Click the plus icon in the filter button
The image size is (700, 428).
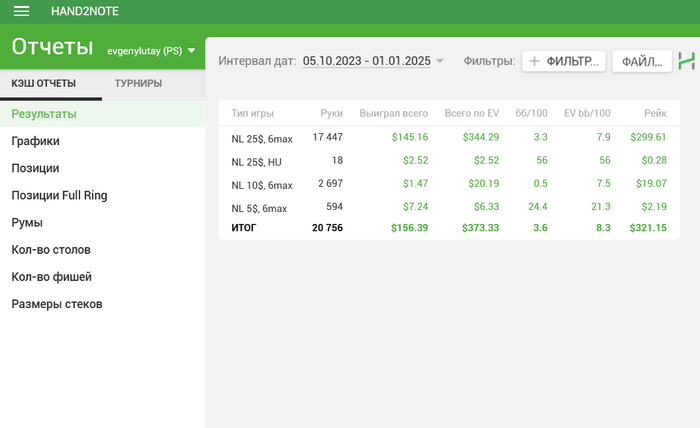tap(534, 61)
